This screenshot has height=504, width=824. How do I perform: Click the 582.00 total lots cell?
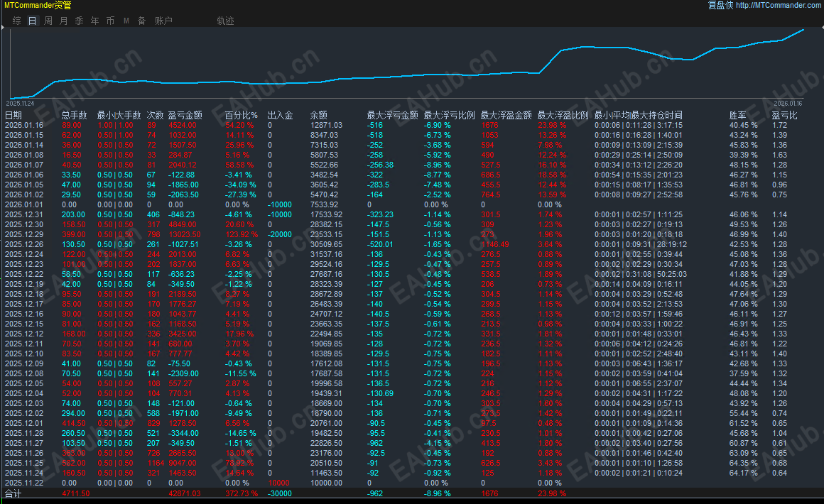74,463
